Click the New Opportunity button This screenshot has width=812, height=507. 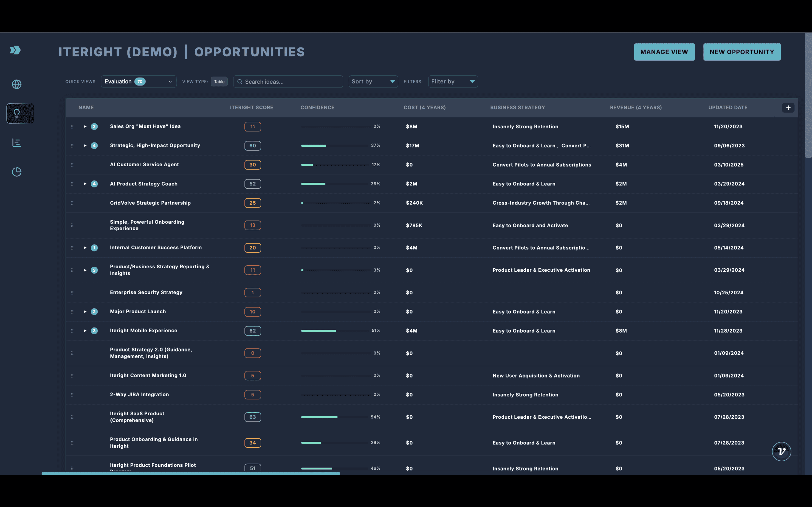click(x=741, y=52)
